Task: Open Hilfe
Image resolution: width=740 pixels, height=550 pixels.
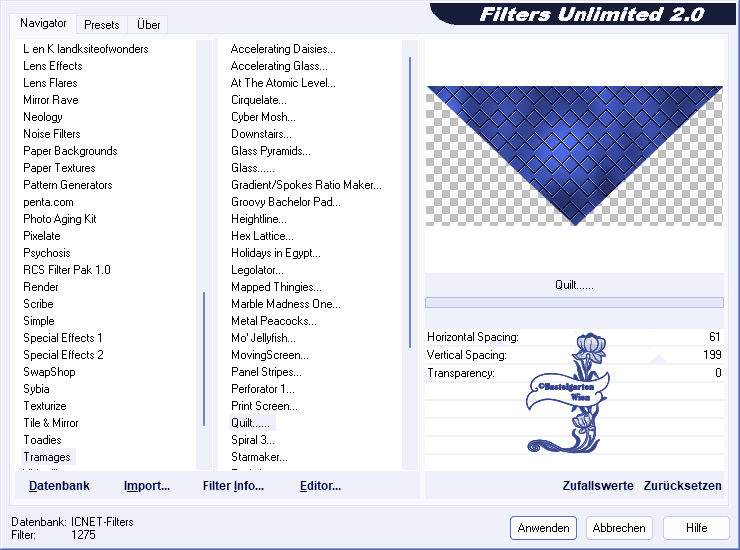Action: coord(696,528)
